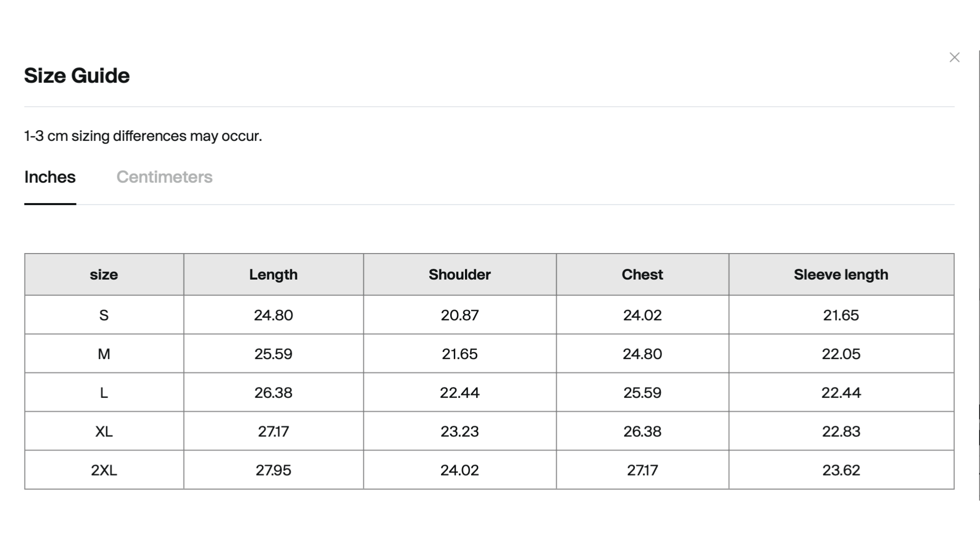Viewport: 980px width, 551px height.
Task: Click the Sleeve length column header
Action: pos(841,274)
